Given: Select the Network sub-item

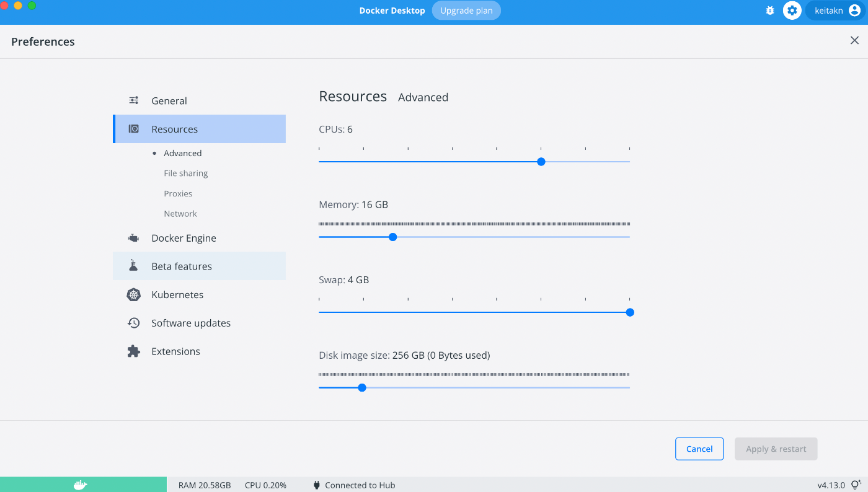Looking at the screenshot, I should 180,214.
